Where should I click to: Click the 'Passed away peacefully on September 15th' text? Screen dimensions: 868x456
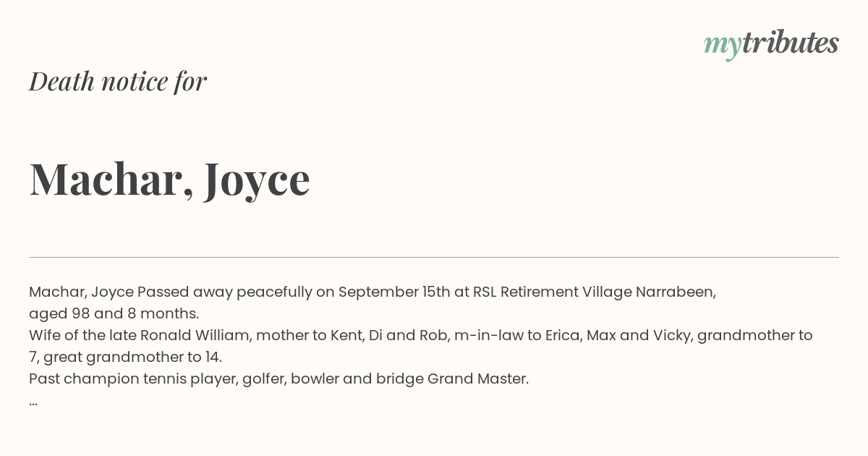click(294, 292)
